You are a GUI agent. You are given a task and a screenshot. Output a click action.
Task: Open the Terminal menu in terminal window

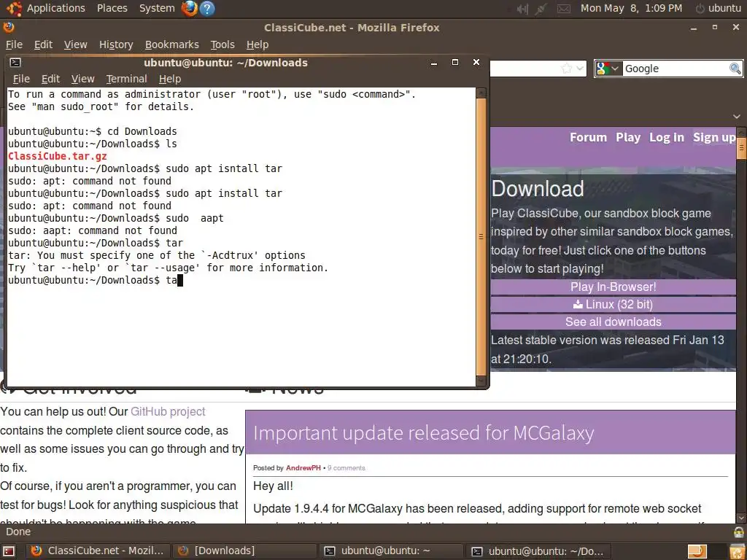pyautogui.click(x=126, y=79)
